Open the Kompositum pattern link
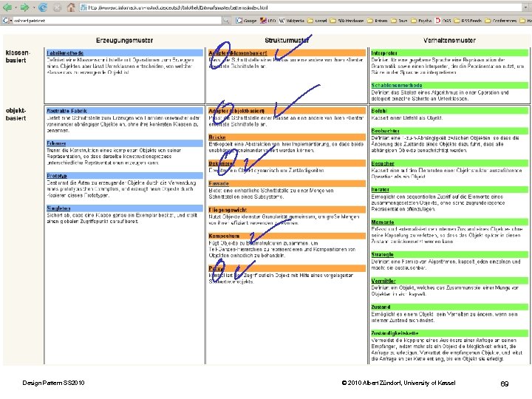Viewport: 532px width, 399px height. (x=224, y=236)
